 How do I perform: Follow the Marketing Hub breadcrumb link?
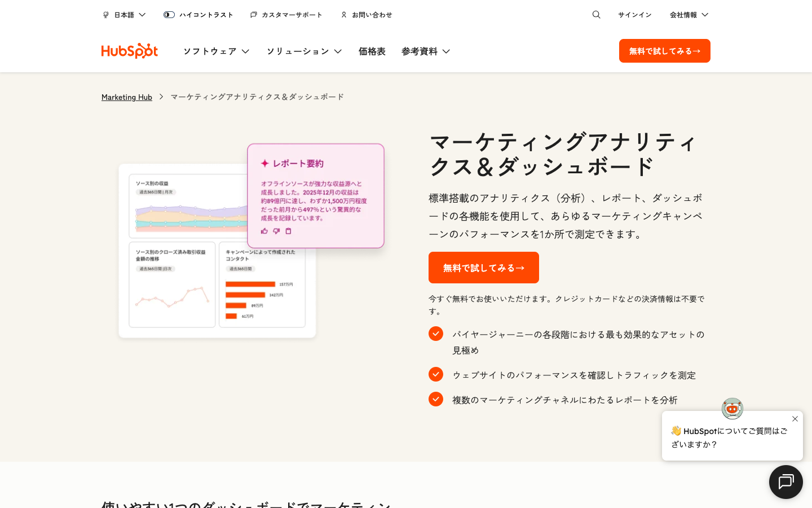[x=126, y=97]
